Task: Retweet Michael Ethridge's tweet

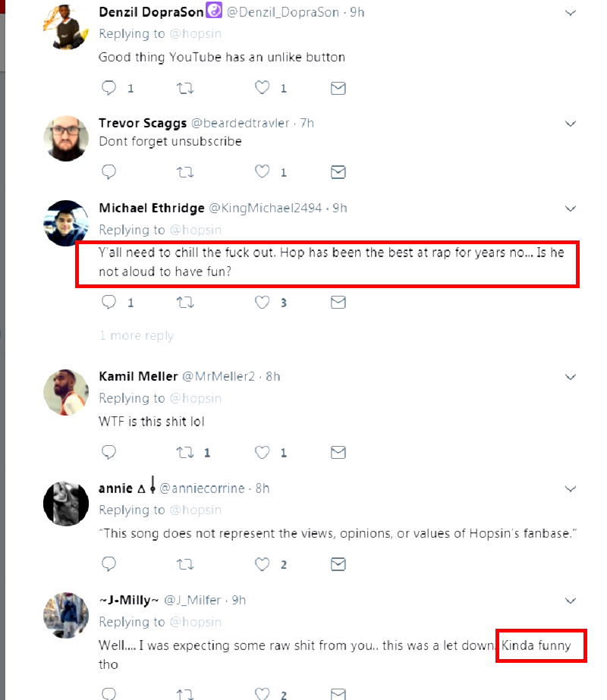Action: coord(184,303)
